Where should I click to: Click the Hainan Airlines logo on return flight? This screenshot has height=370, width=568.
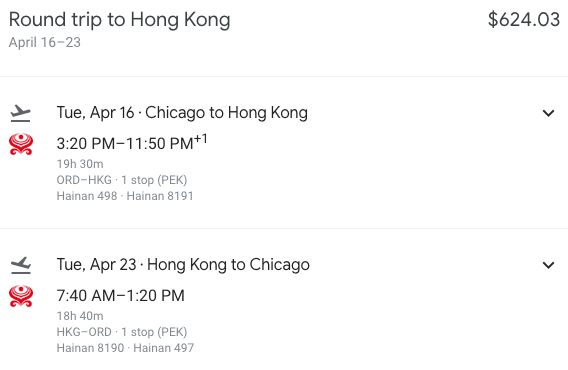tap(21, 296)
